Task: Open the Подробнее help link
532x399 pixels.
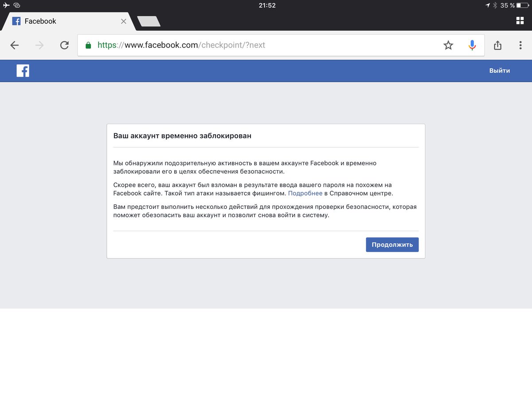Action: (x=305, y=193)
